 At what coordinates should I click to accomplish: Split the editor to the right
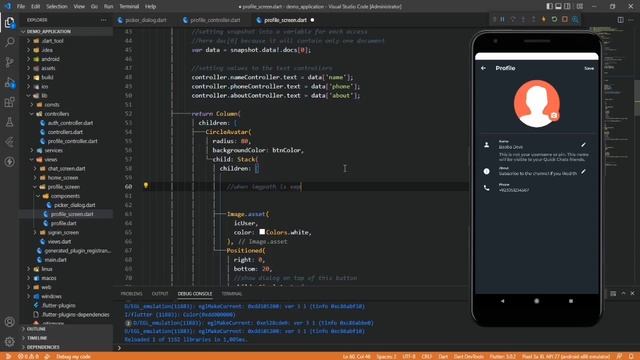click(620, 20)
